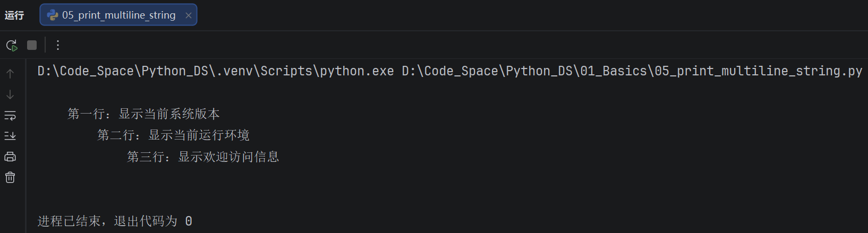Stop the running process
Image resolution: width=868 pixels, height=233 pixels.
coord(32,45)
